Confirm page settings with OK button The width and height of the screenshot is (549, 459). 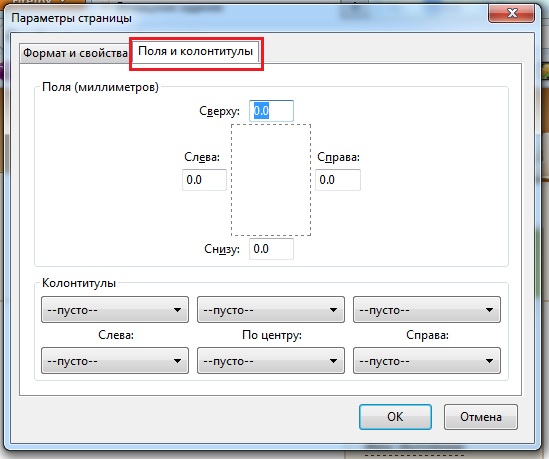point(395,417)
